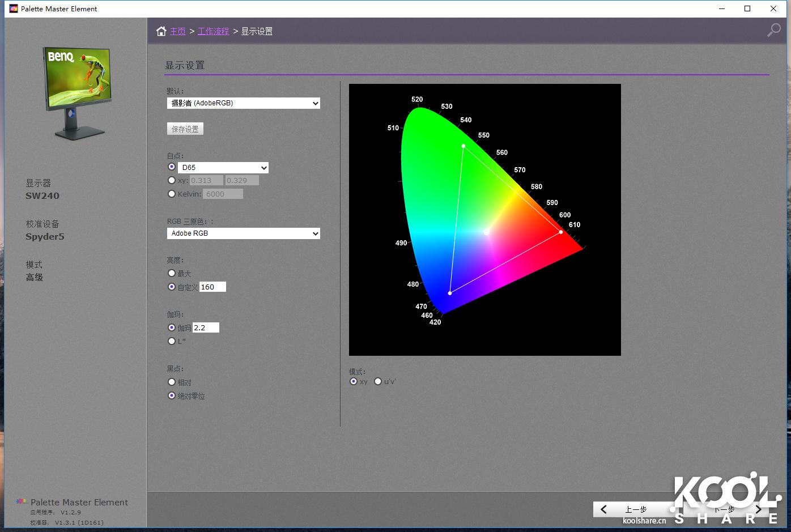Open the 工作流程 breadcrumb link
The height and width of the screenshot is (532, 791).
[x=213, y=31]
